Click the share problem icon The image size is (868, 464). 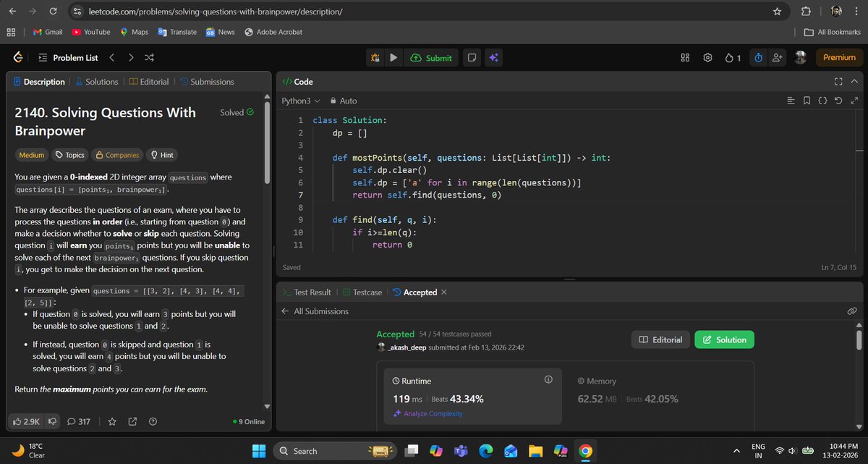(132, 421)
